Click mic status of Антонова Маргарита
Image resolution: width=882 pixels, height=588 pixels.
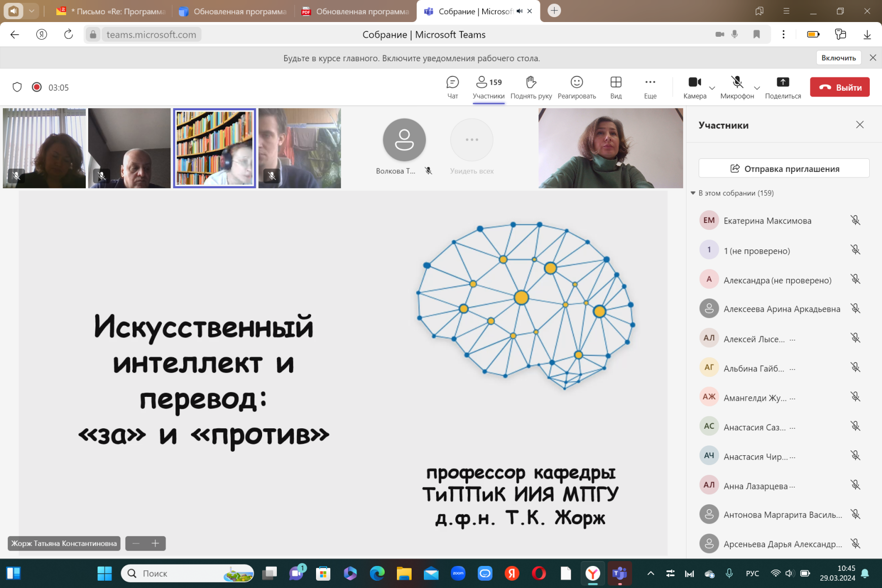[x=856, y=514]
